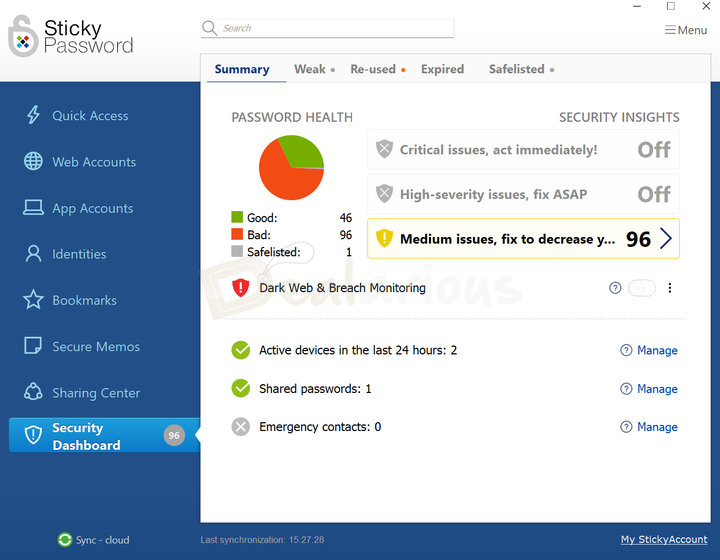Screen dimensions: 720x560
Task: Click the Bad count 96 value
Action: (346, 235)
